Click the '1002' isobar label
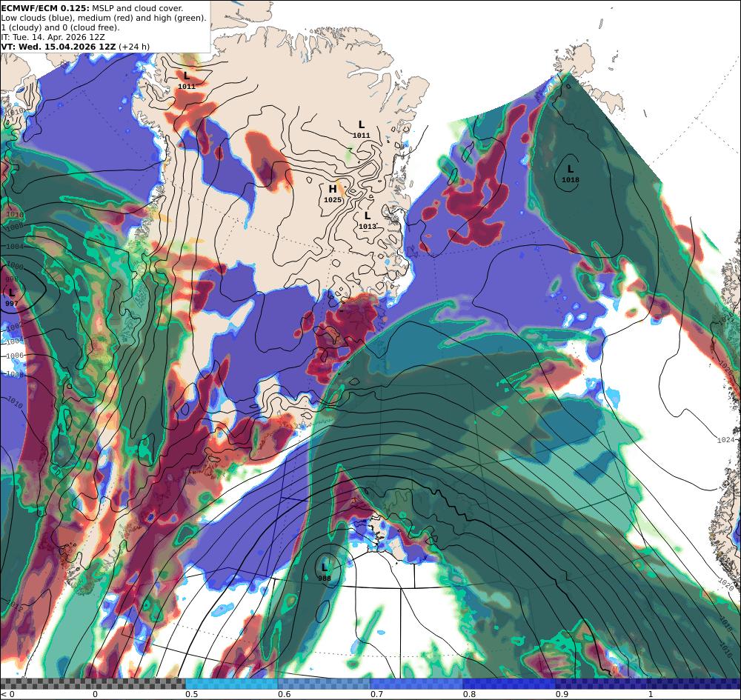741x700 pixels. pyautogui.click(x=15, y=326)
